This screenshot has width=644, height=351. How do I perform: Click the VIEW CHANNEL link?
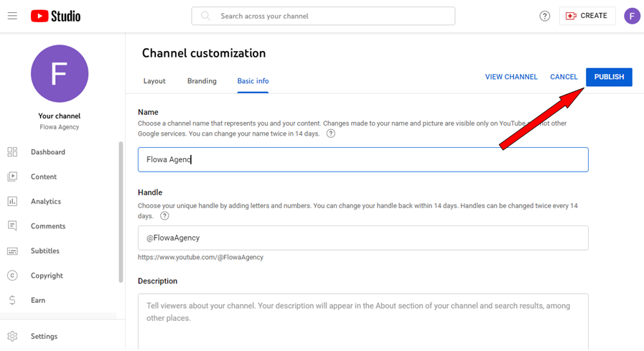pos(511,77)
